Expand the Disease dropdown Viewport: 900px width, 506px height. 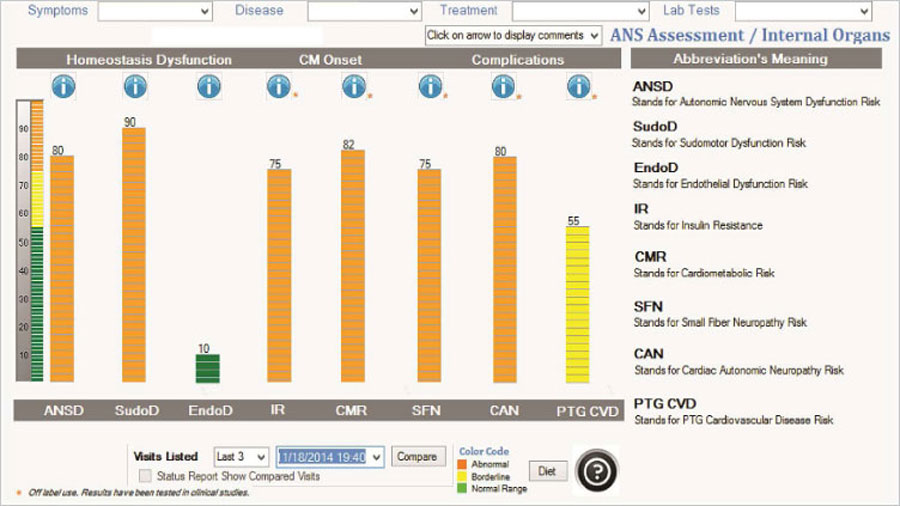(364, 11)
